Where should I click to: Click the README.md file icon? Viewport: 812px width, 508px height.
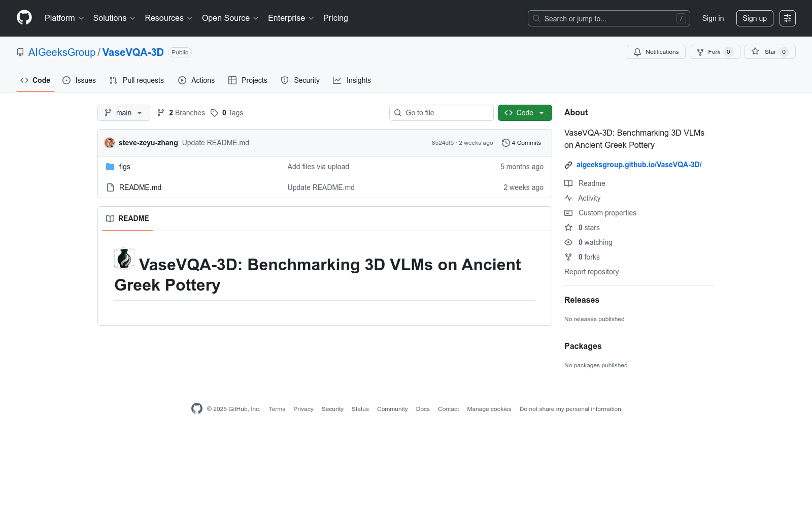pyautogui.click(x=110, y=187)
